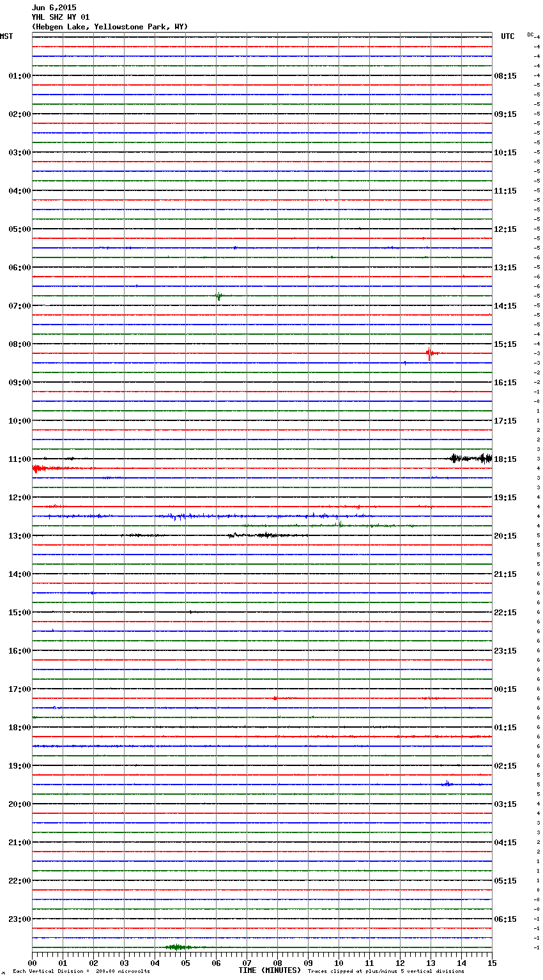The image size is (543, 980).
Task: Select the 18:00 MST time label
Action: click(20, 728)
